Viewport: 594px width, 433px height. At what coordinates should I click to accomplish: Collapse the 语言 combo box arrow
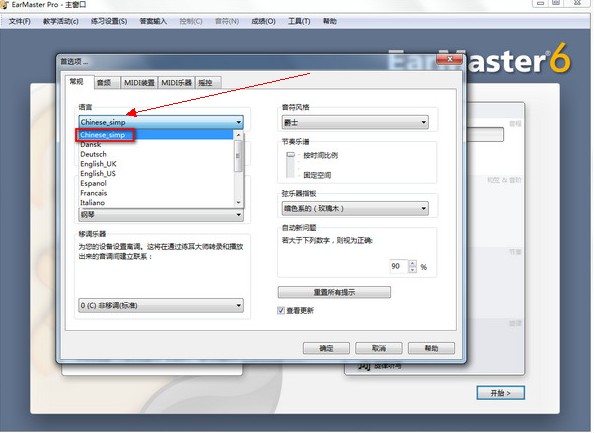tap(238, 122)
